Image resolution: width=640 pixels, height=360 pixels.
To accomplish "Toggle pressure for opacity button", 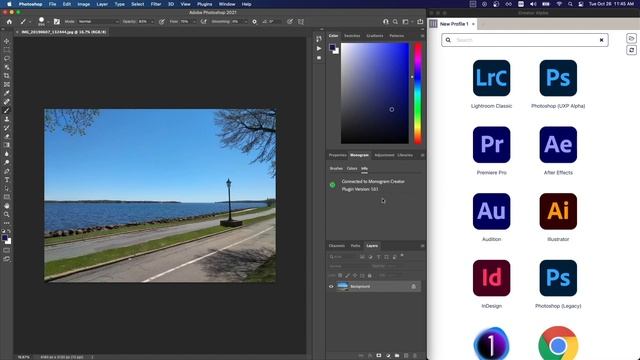I will coord(162,22).
